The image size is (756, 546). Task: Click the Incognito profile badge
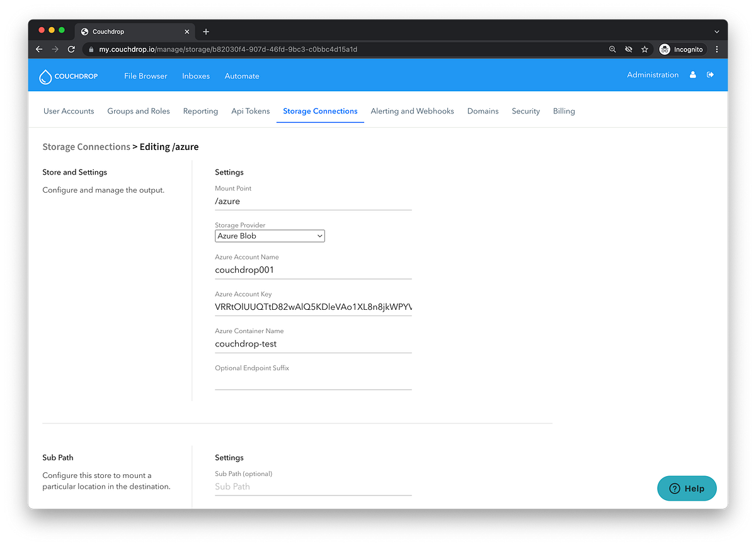[x=681, y=49]
